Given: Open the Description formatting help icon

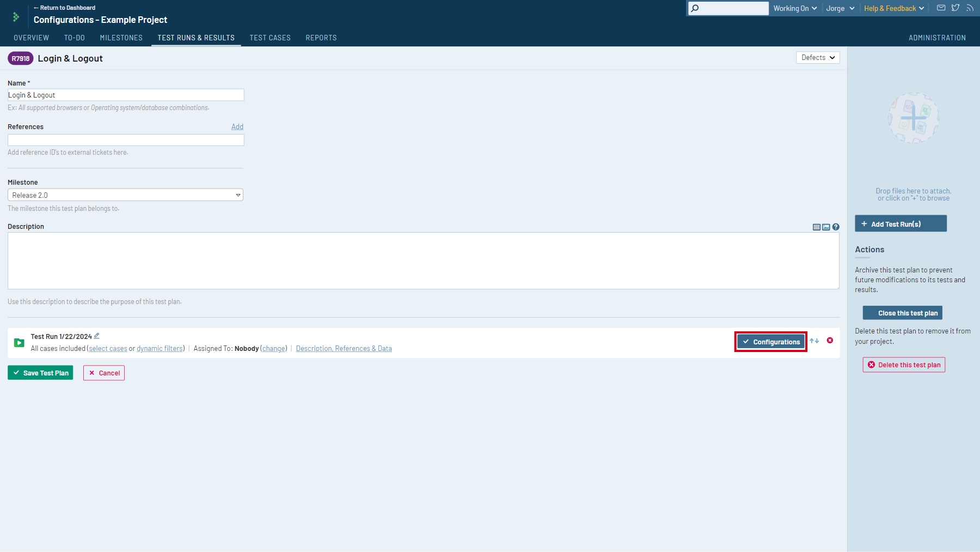Looking at the screenshot, I should [x=836, y=227].
